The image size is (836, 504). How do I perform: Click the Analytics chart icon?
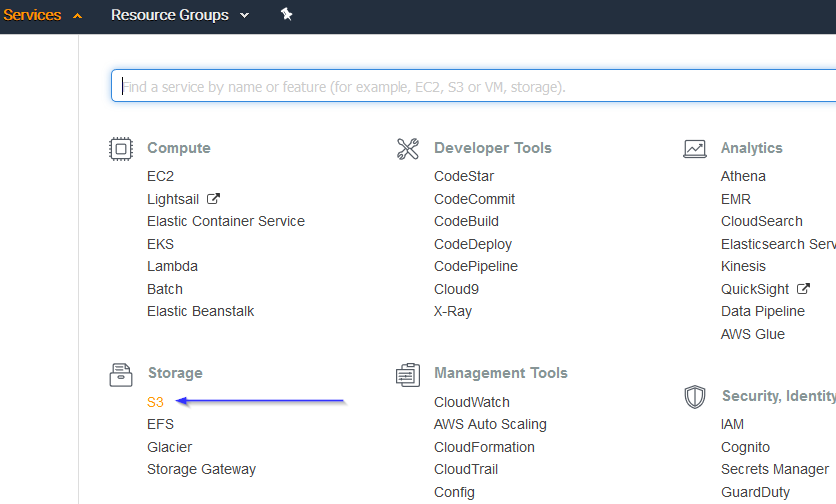pyautogui.click(x=695, y=149)
